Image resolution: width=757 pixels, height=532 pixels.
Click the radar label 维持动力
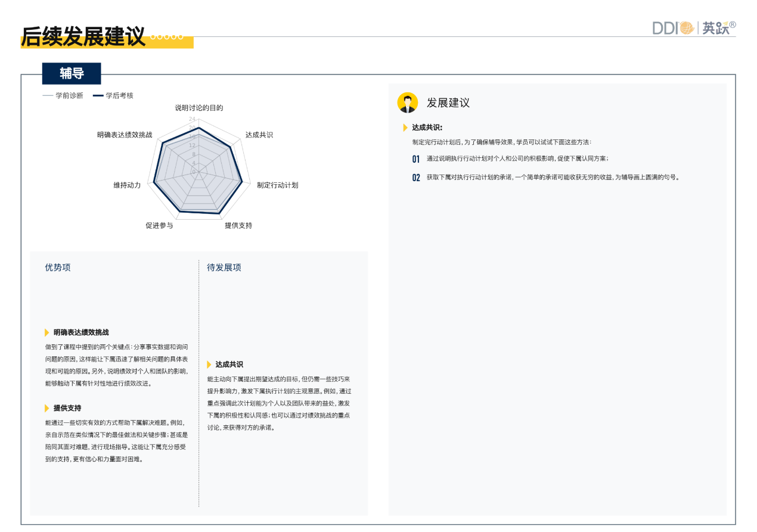(127, 185)
